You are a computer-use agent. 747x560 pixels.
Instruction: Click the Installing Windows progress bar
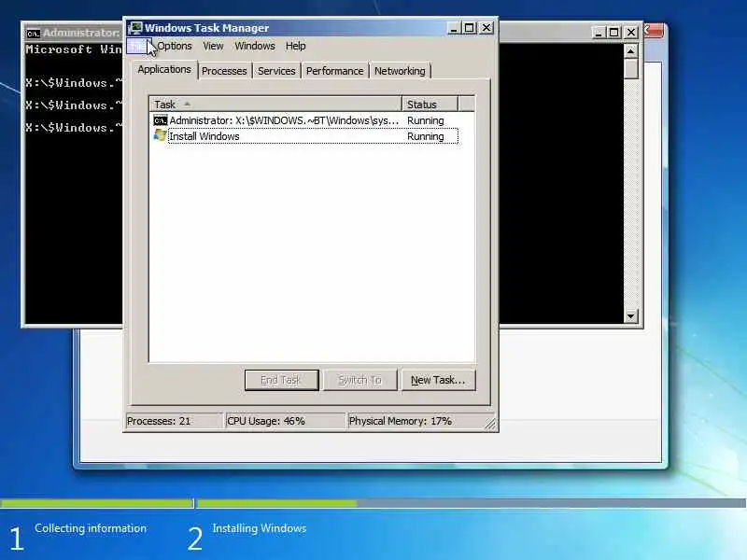pos(471,503)
